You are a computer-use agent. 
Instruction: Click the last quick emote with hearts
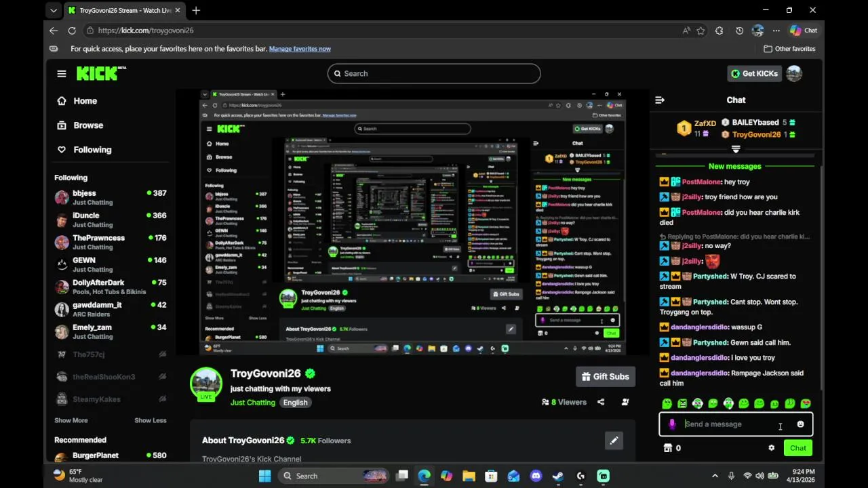tap(806, 404)
